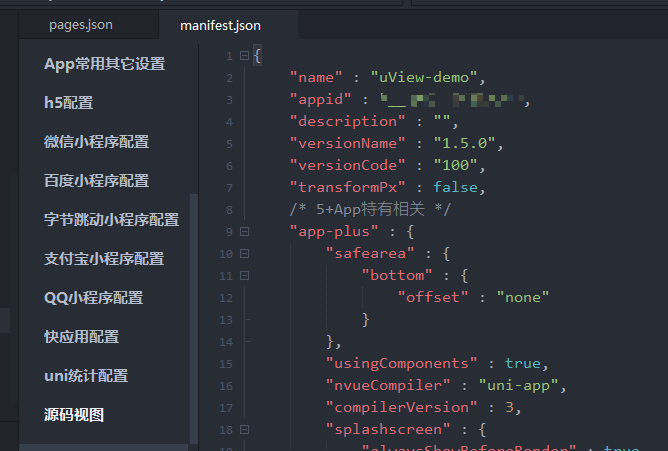Open App常用其它设置 section
The height and width of the screenshot is (451, 668).
(104, 64)
